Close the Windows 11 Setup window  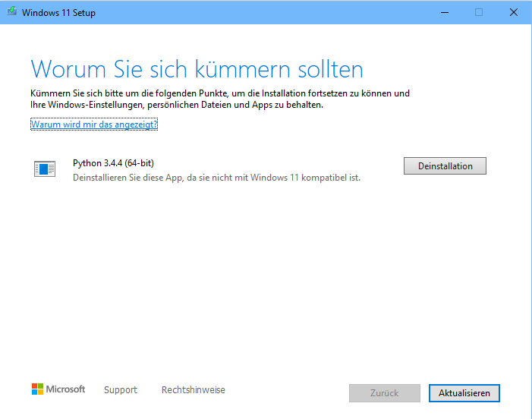click(x=514, y=13)
